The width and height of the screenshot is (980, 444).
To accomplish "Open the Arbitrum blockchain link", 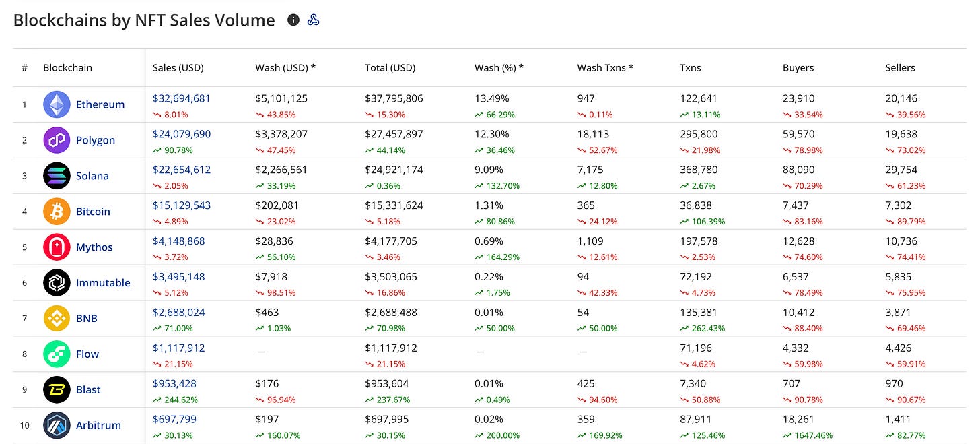I will click(98, 425).
